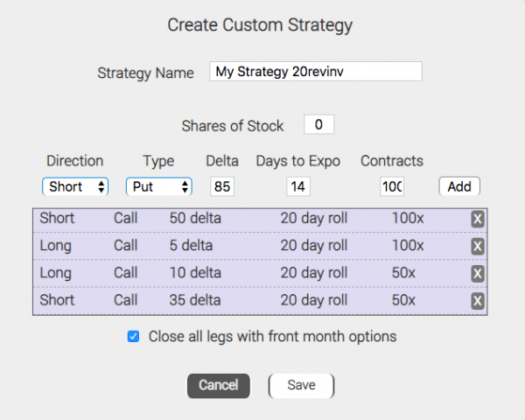Save the custom strategy
The width and height of the screenshot is (525, 420).
(301, 385)
